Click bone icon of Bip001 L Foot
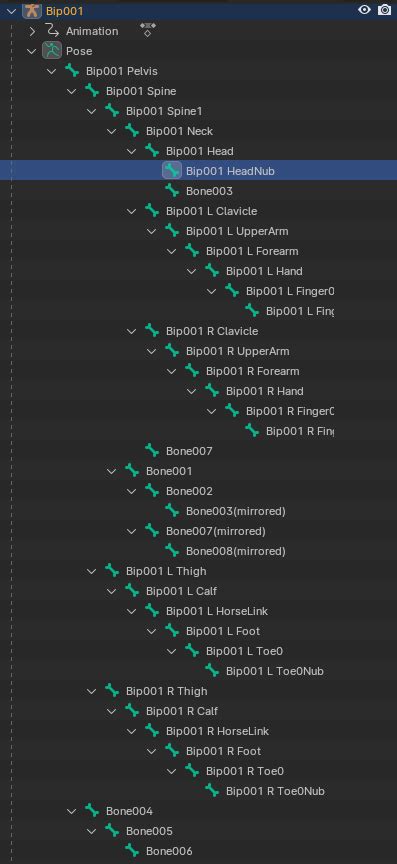The width and height of the screenshot is (397, 864). (172, 630)
